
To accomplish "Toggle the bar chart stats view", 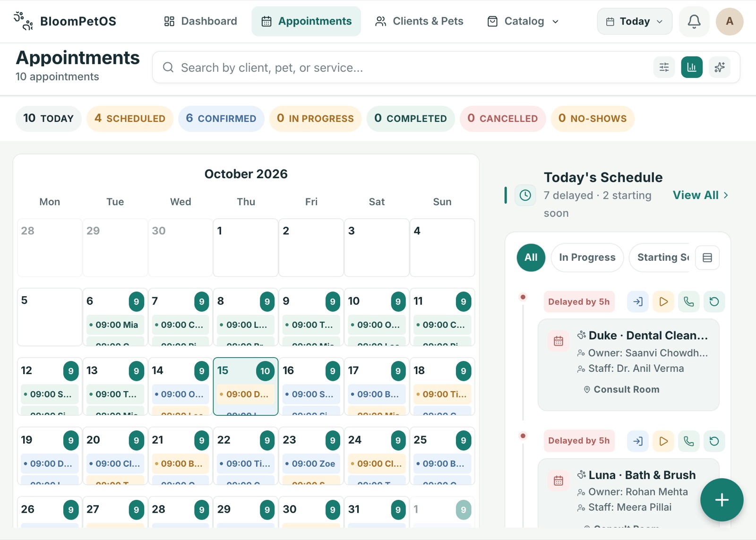I will click(x=691, y=67).
